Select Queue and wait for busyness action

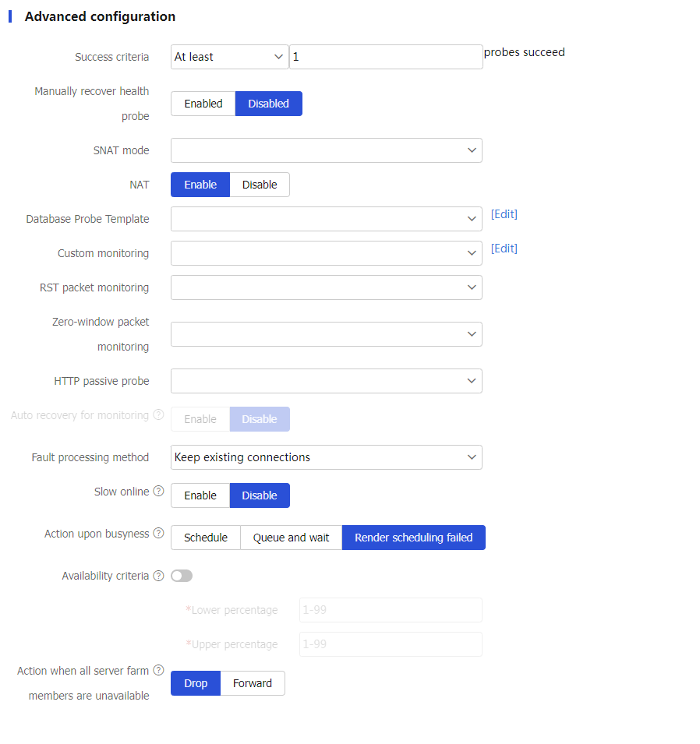[x=291, y=538]
